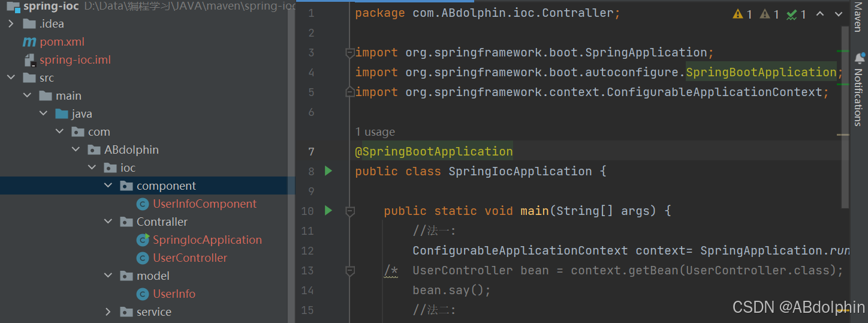This screenshot has height=323, width=868.
Task: Click the class icon of UserController
Action: 143,258
